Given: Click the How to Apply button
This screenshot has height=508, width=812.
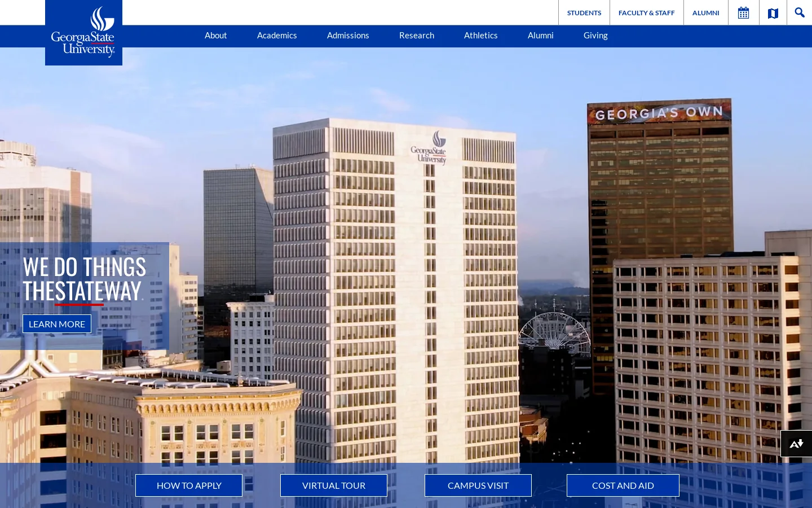Looking at the screenshot, I should point(189,485).
